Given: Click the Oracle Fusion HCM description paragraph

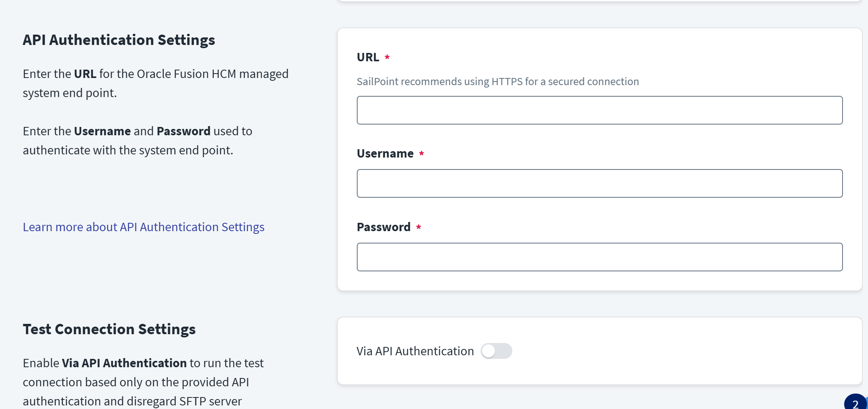Looking at the screenshot, I should pyautogui.click(x=156, y=83).
